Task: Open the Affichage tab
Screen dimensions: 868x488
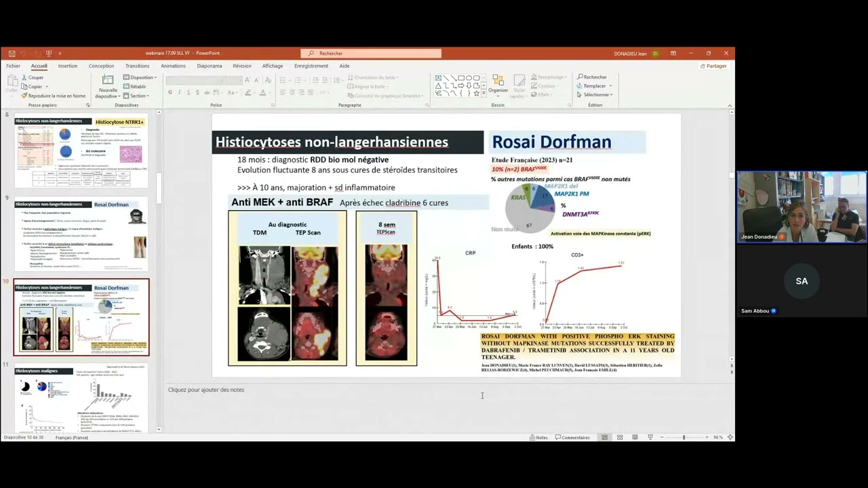Action: (273, 66)
